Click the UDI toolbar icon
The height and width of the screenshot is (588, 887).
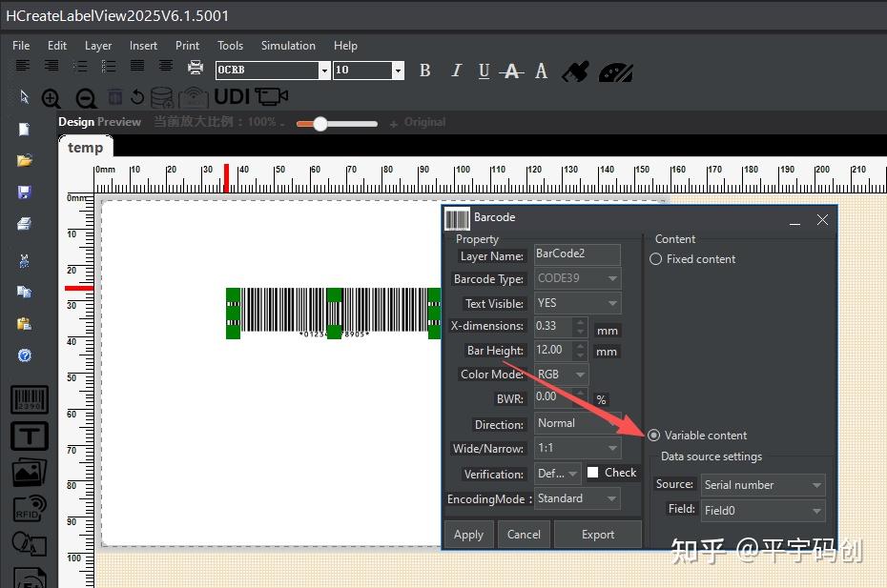pyautogui.click(x=232, y=96)
